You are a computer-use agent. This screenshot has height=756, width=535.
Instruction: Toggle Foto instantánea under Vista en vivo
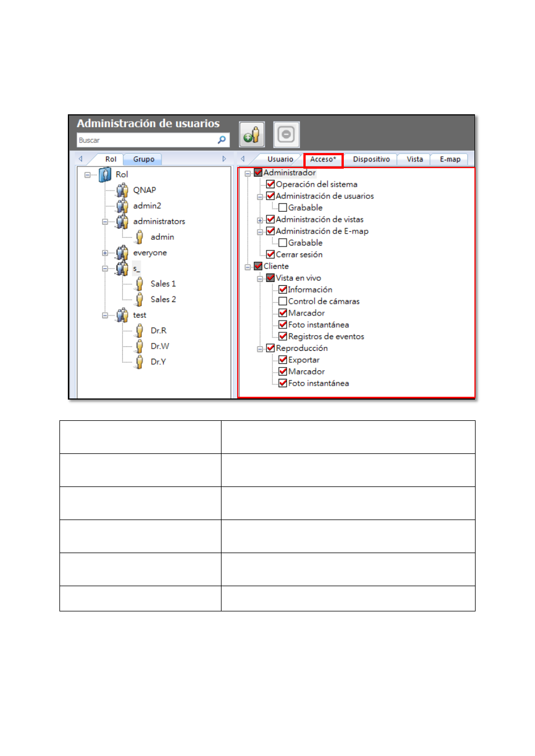point(283,325)
